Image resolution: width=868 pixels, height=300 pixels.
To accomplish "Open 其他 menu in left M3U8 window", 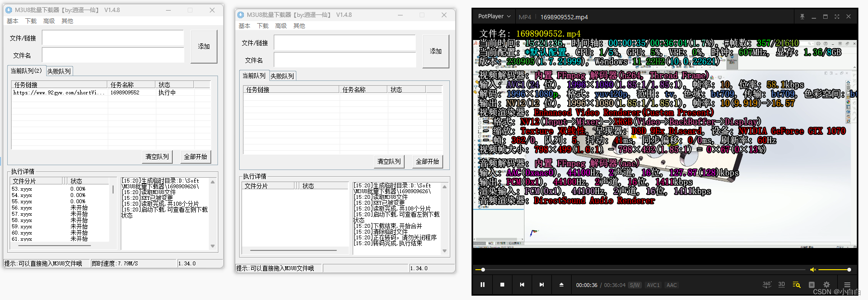I will point(67,21).
